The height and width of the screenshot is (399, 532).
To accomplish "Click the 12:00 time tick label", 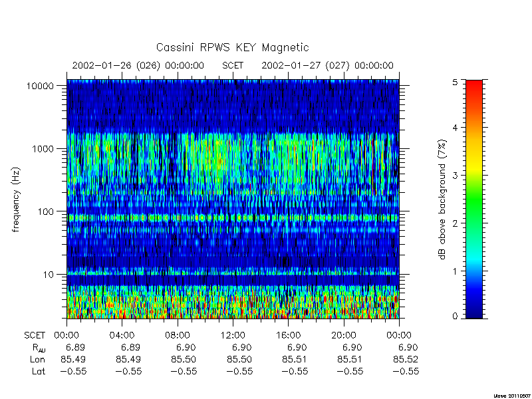I will click(x=233, y=336).
